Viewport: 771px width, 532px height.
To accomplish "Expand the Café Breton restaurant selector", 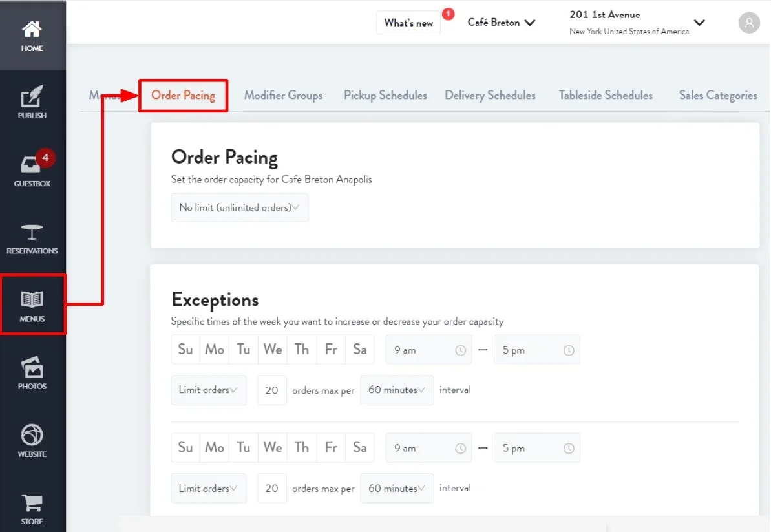I will (x=501, y=23).
